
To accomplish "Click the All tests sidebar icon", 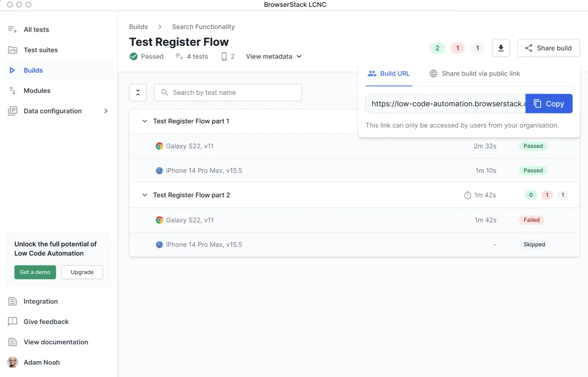I will [12, 29].
